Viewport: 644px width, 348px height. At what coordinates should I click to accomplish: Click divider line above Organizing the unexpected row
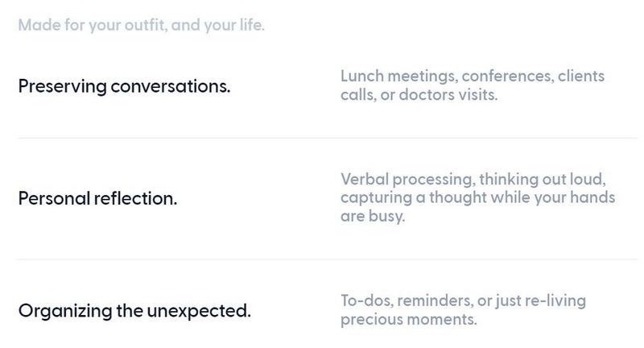coord(327,259)
